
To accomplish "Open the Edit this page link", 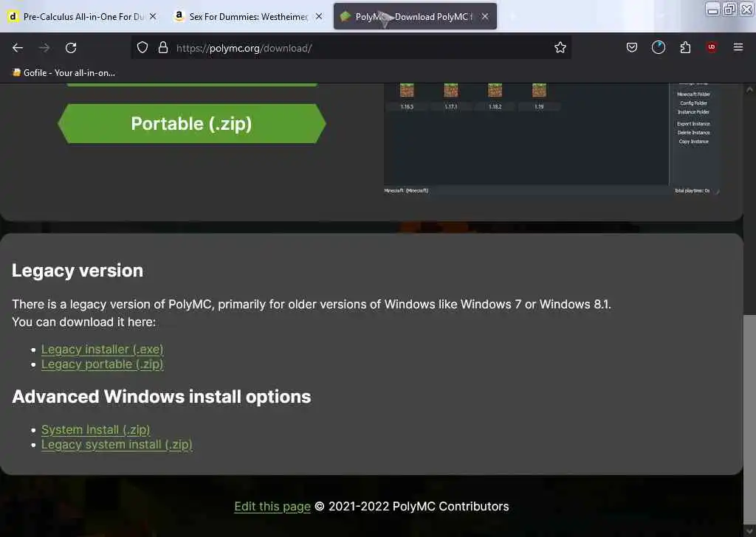I will [272, 507].
